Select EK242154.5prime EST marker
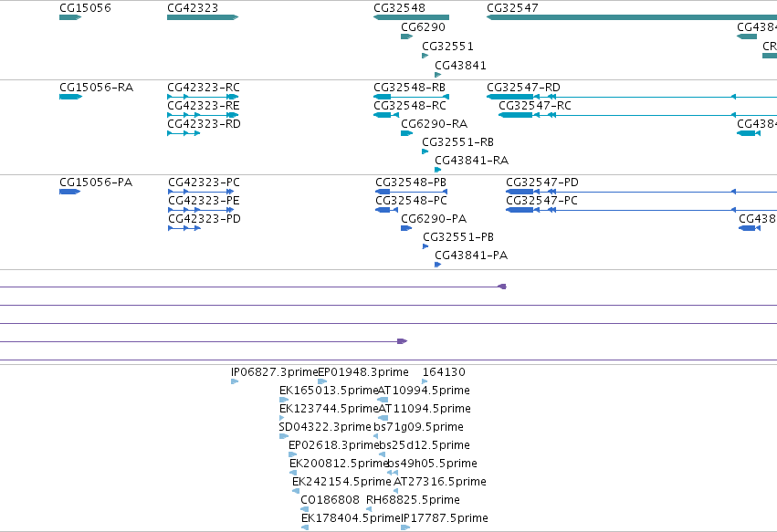The height and width of the screenshot is (532, 777). (x=296, y=491)
